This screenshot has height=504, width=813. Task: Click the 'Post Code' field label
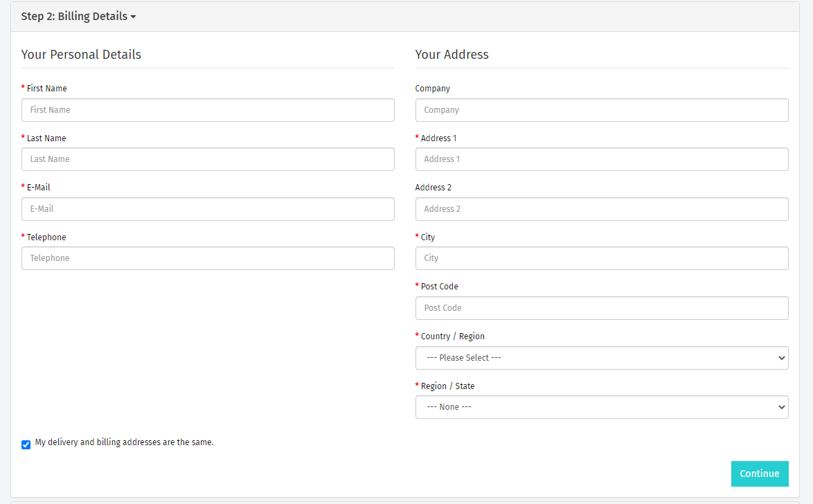pyautogui.click(x=439, y=286)
